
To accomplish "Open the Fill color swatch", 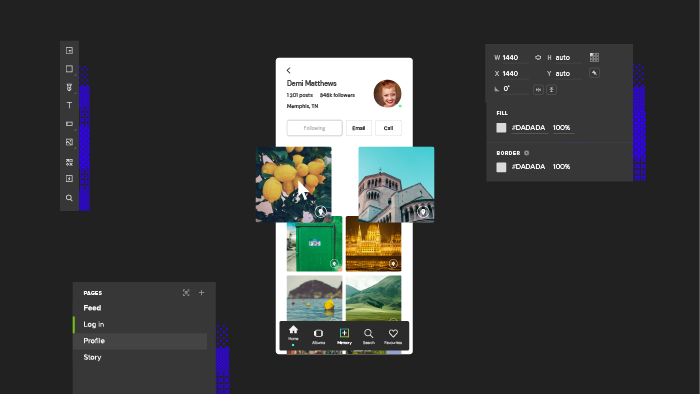I will (x=501, y=128).
